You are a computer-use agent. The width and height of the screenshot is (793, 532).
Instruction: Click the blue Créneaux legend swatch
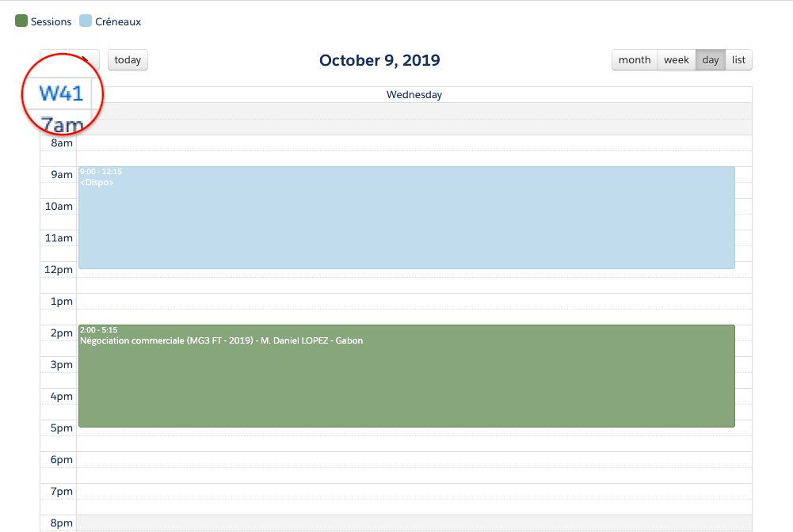(86, 21)
